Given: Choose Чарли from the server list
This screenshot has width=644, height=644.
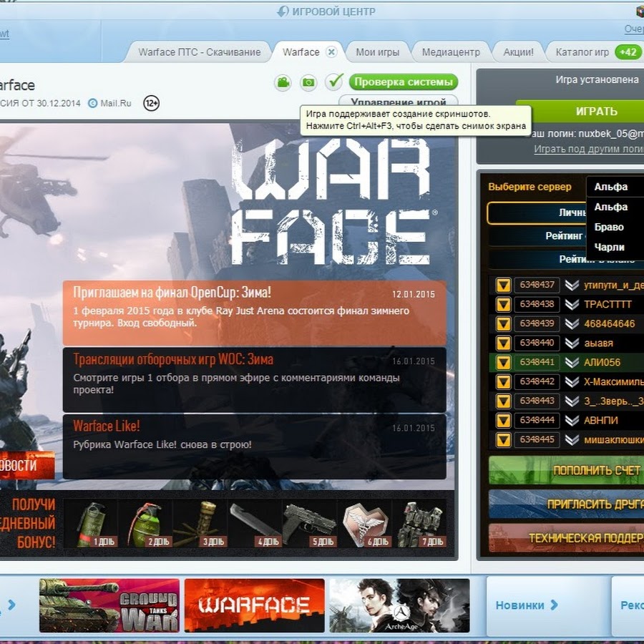Looking at the screenshot, I should (609, 247).
